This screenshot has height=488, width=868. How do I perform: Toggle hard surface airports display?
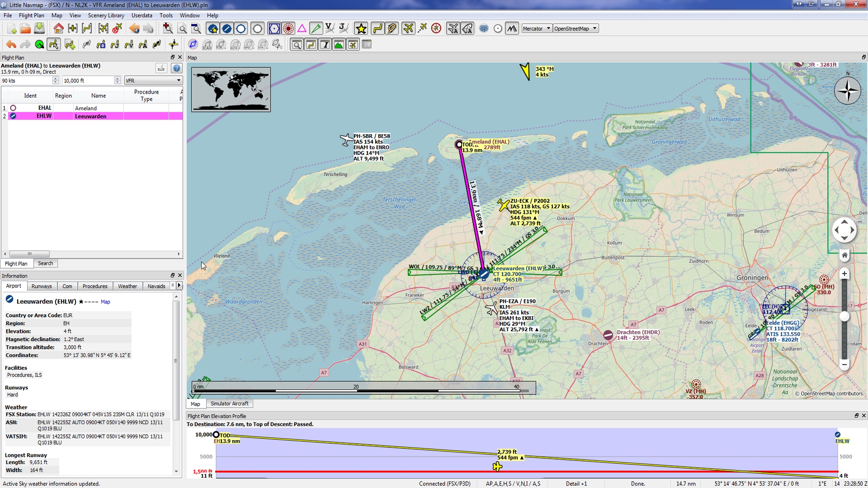(x=226, y=28)
